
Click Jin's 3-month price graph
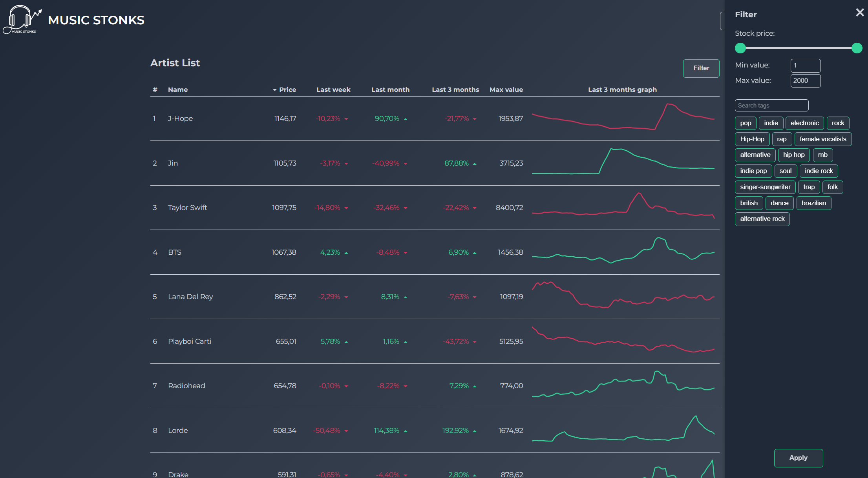623,161
